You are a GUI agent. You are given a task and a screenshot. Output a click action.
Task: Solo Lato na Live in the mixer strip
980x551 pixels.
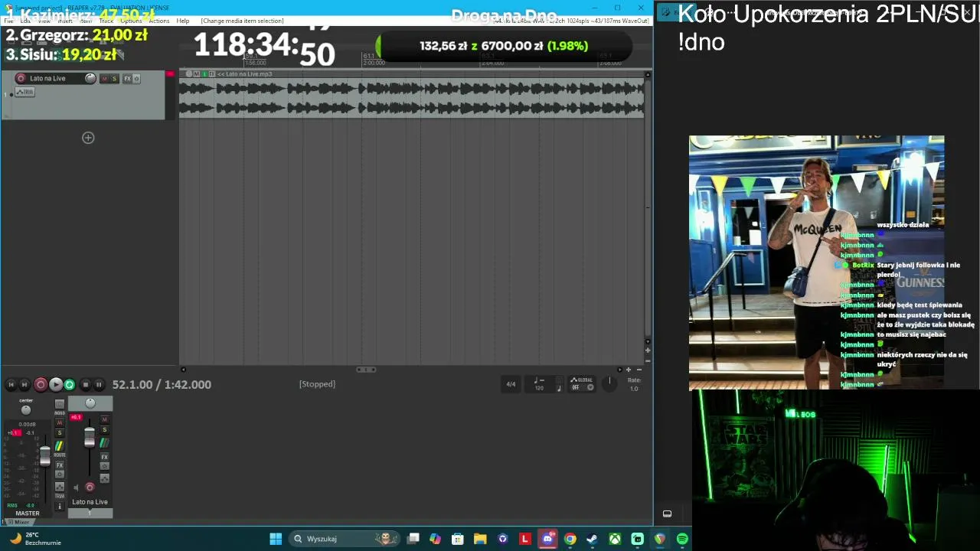click(105, 430)
